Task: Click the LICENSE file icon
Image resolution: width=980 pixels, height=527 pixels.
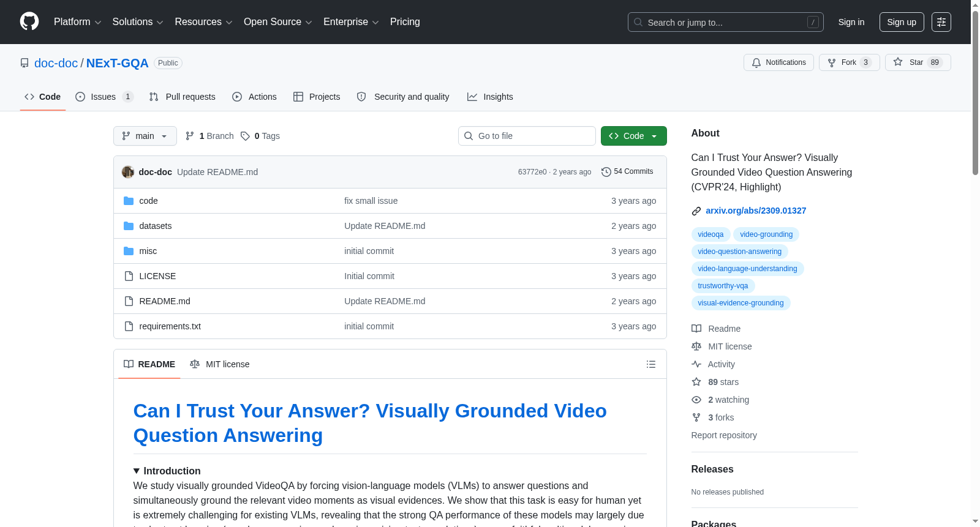Action: [129, 276]
